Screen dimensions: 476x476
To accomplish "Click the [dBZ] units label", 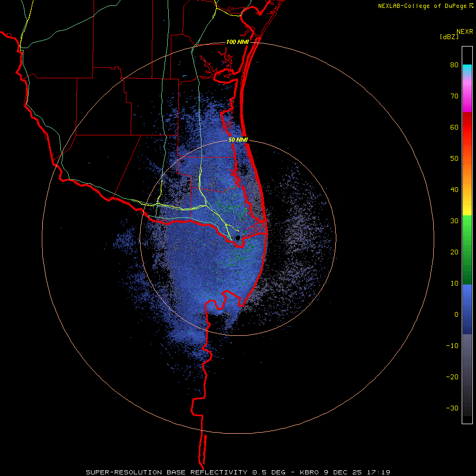I will tap(449, 36).
